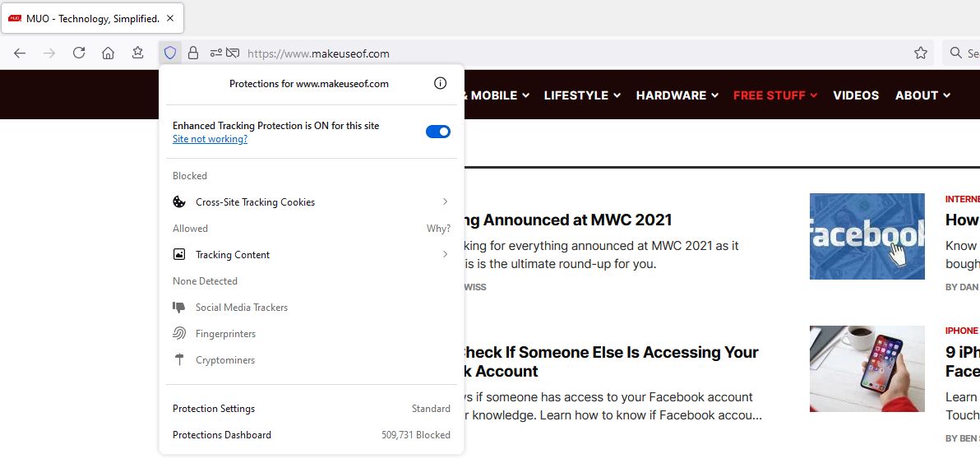Go to the browser home page
Screen dimensions: 980x463
point(108,53)
